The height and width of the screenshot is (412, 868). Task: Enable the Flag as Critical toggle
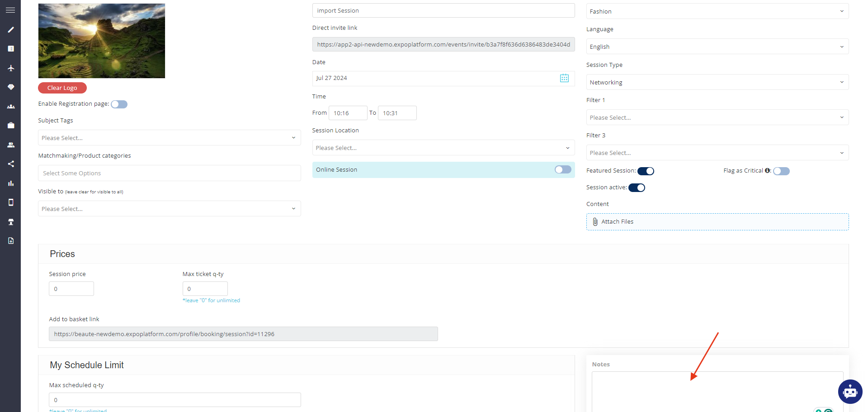[x=781, y=171]
